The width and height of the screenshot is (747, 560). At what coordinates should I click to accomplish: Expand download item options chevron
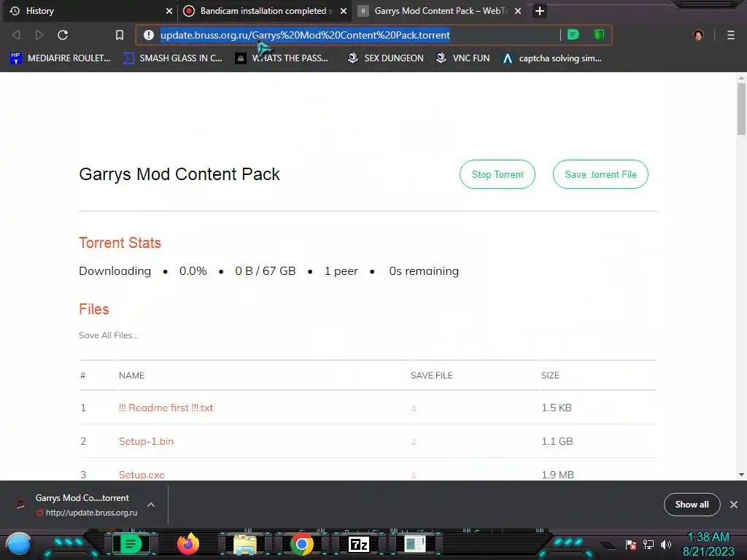[x=151, y=505]
